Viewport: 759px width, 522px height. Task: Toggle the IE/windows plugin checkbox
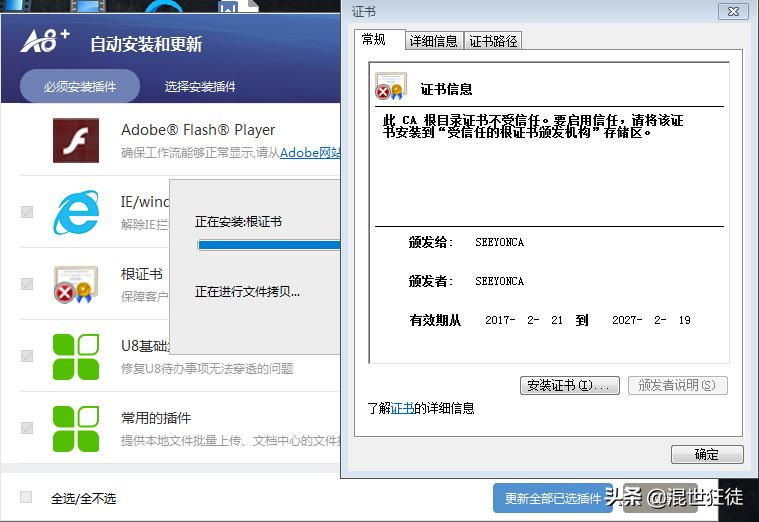tap(27, 212)
